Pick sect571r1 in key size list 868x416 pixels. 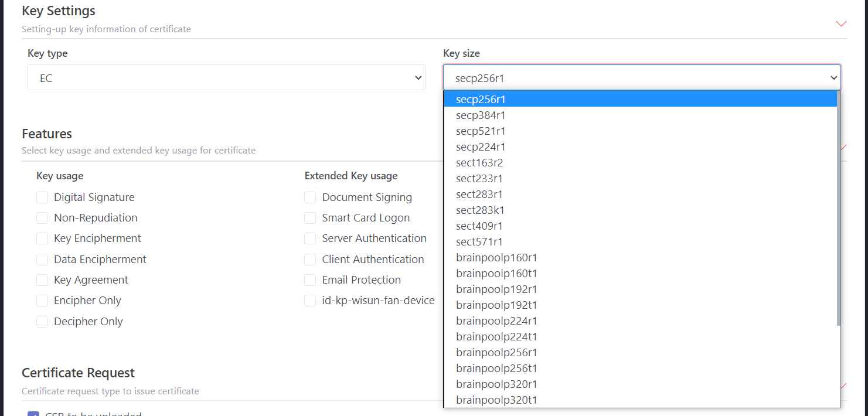pyautogui.click(x=479, y=242)
